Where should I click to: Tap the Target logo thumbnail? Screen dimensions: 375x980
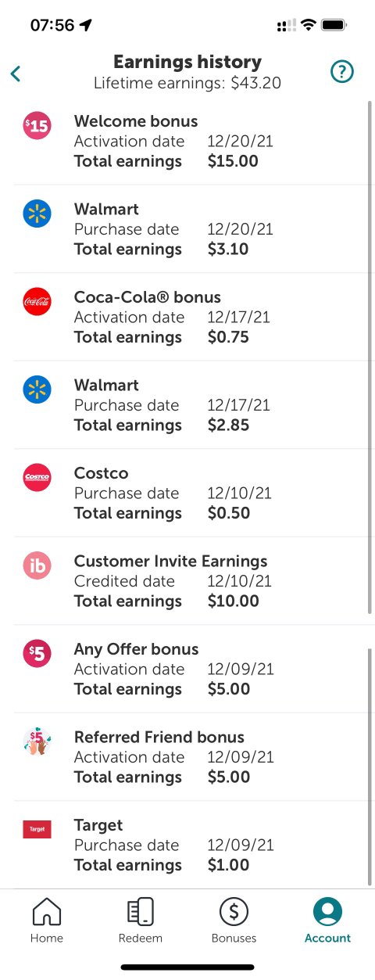tap(37, 829)
